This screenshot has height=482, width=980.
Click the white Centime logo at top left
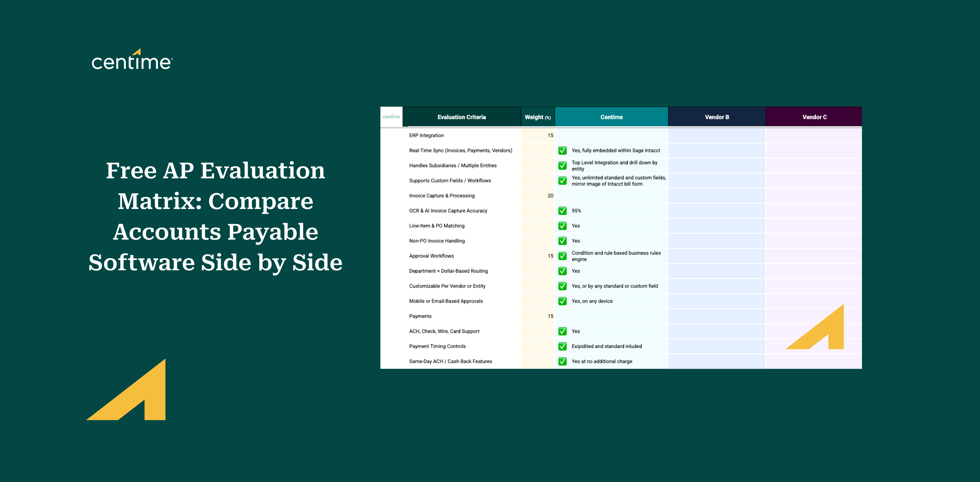(132, 60)
